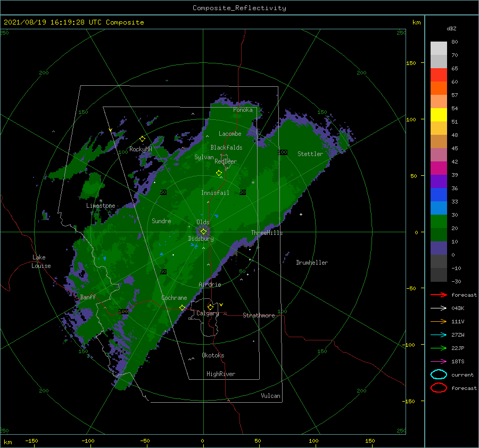The width and height of the screenshot is (479, 448).
Task: Select the Blackfalds map label
Action: pyautogui.click(x=226, y=148)
